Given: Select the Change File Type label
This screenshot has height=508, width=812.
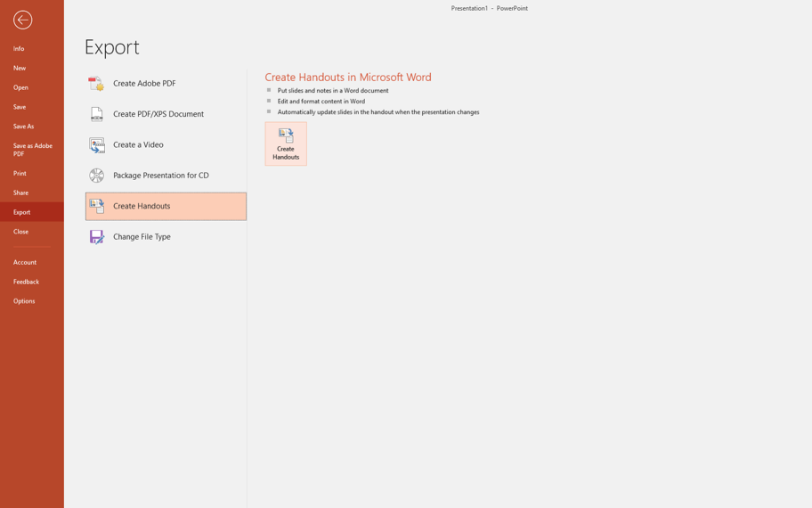Looking at the screenshot, I should 142,237.
